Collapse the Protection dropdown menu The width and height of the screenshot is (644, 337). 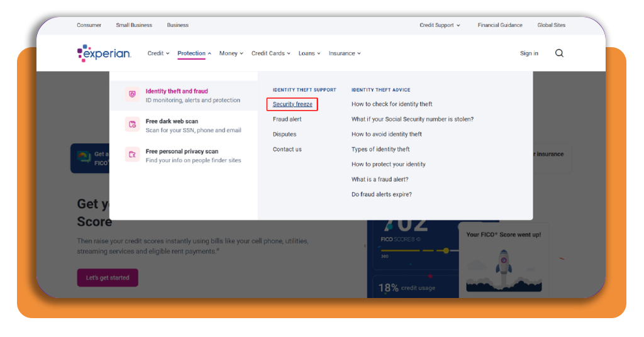(x=194, y=53)
